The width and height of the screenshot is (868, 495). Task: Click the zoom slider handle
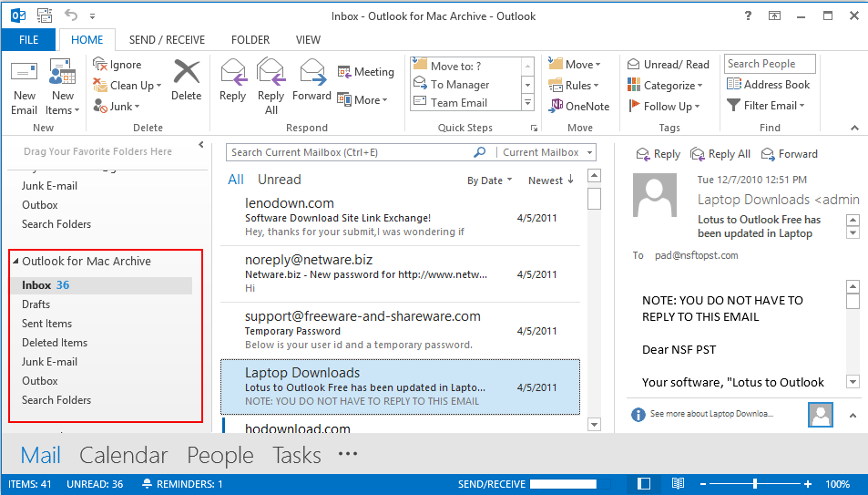755,484
